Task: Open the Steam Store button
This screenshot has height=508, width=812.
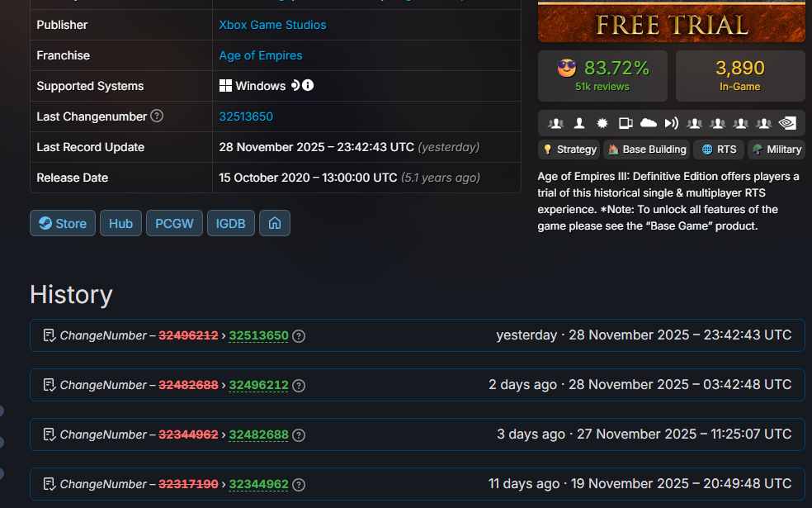Action: (63, 223)
